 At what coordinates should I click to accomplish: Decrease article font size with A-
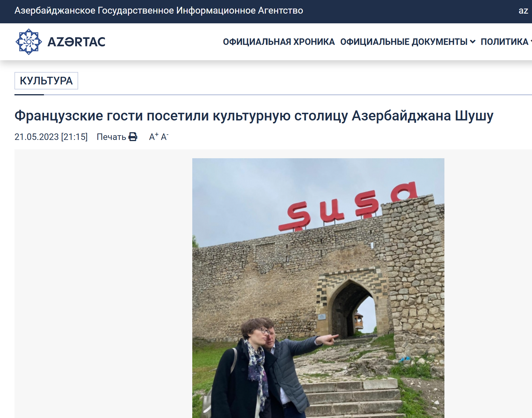click(165, 136)
